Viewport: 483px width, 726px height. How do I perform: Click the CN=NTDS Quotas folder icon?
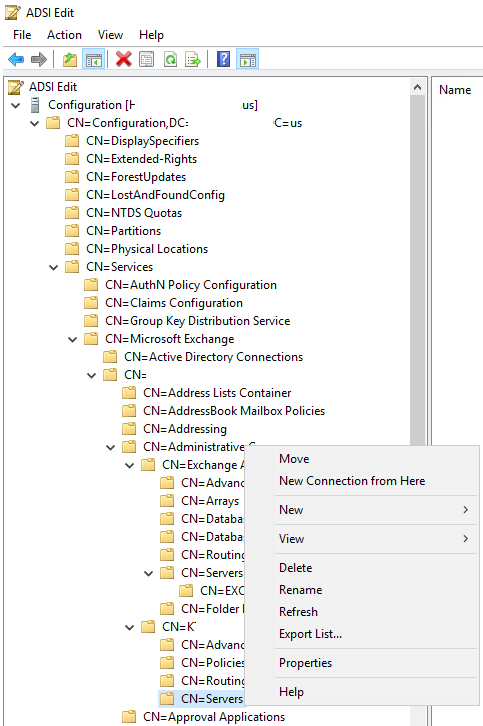pyautogui.click(x=72, y=213)
